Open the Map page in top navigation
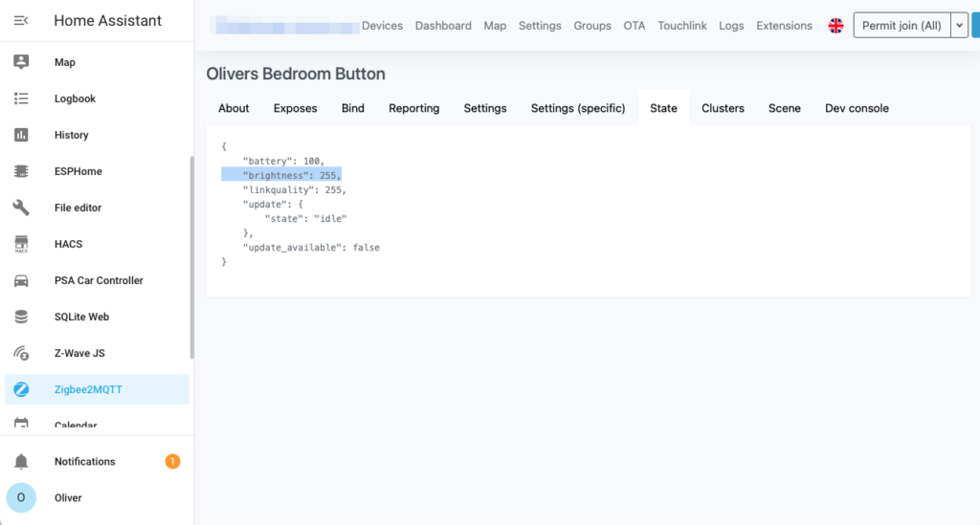 [495, 26]
